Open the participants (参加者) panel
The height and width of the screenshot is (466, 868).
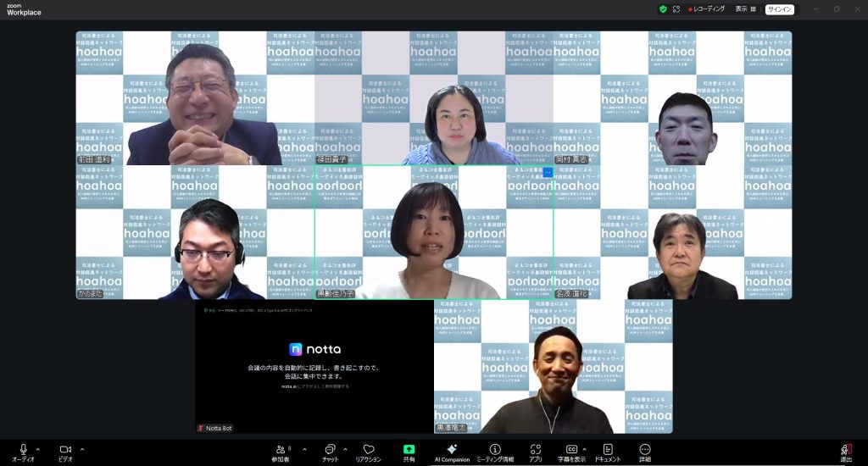(x=281, y=450)
